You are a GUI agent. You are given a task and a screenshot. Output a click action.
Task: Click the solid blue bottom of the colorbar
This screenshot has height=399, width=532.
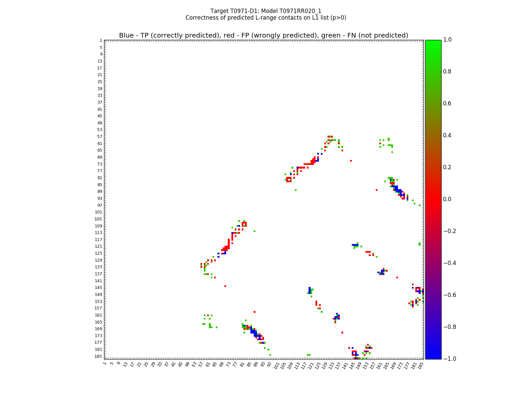(x=433, y=356)
